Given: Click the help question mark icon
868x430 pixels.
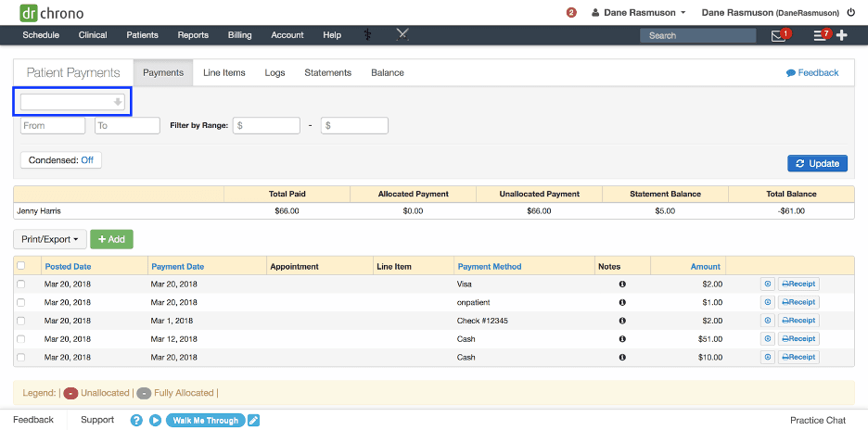Looking at the screenshot, I should [136, 420].
